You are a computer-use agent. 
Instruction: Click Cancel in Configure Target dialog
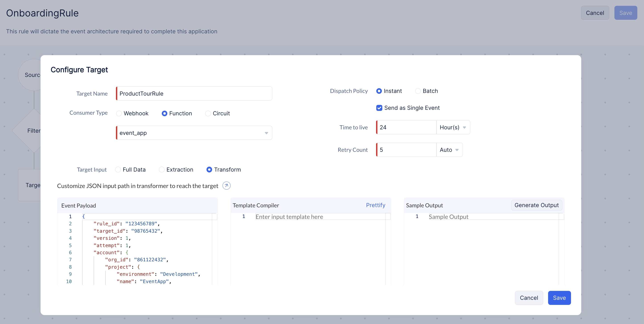529,298
